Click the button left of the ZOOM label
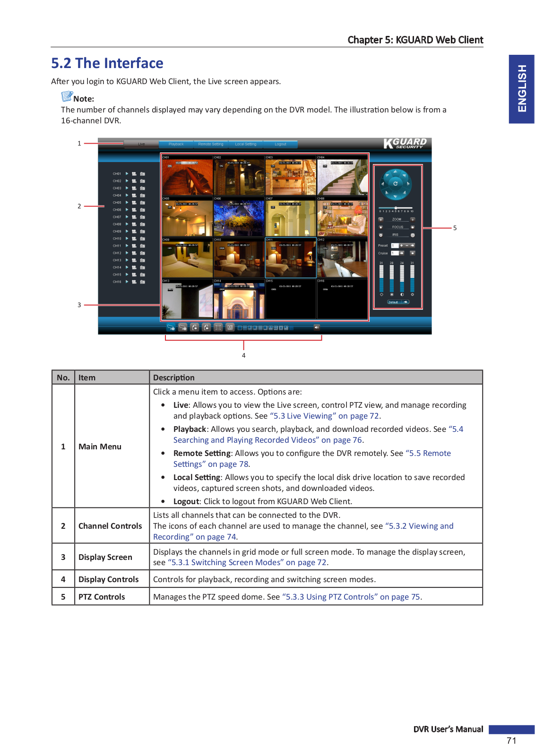 click(381, 220)
